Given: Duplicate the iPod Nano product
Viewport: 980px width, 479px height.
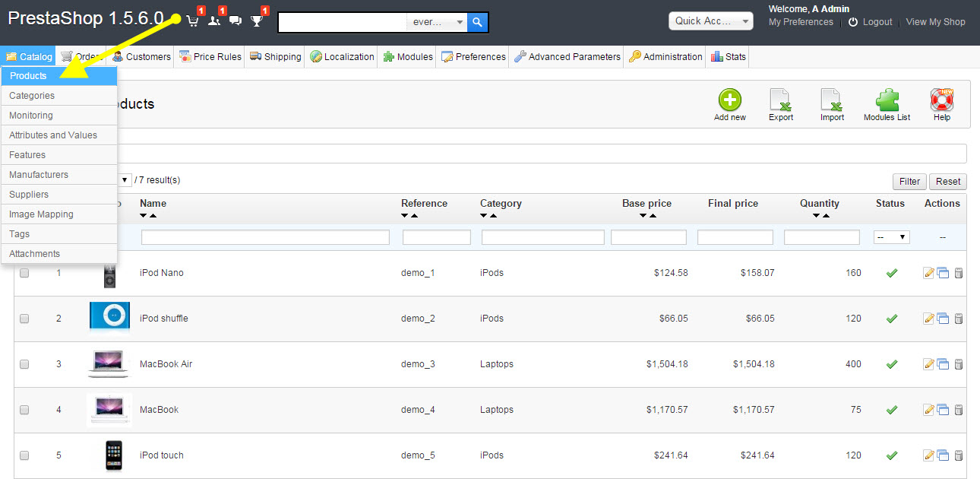Looking at the screenshot, I should [x=943, y=273].
